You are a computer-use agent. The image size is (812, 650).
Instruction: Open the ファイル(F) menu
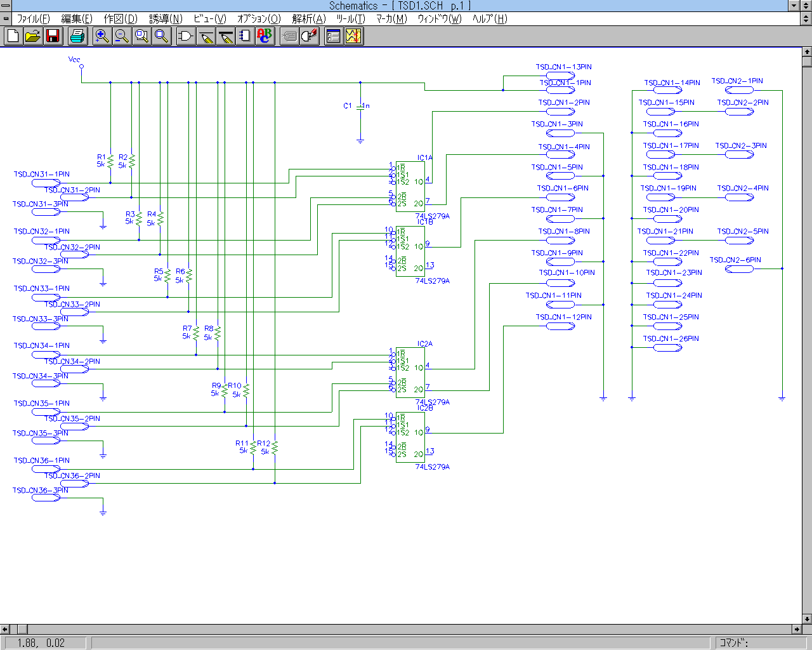(33, 18)
